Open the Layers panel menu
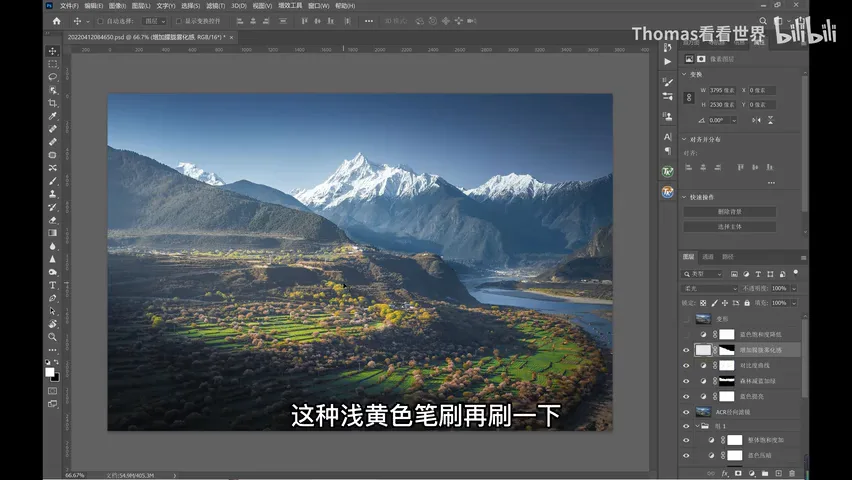This screenshot has height=480, width=852. (803, 258)
